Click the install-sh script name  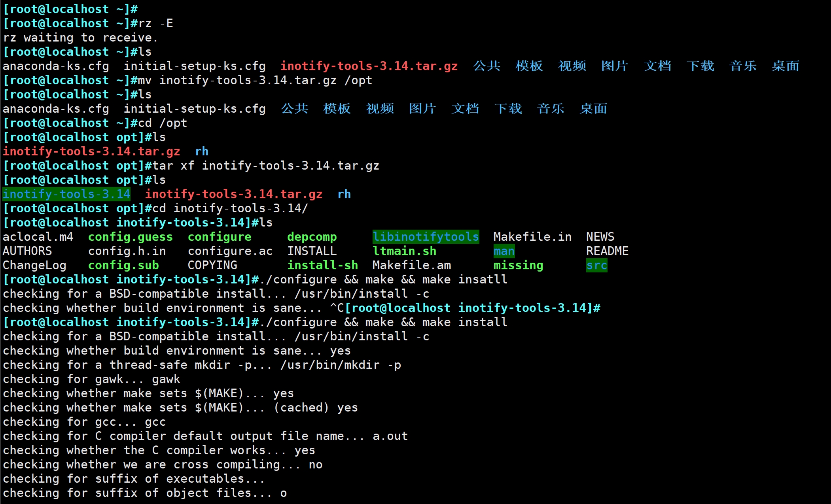click(322, 265)
